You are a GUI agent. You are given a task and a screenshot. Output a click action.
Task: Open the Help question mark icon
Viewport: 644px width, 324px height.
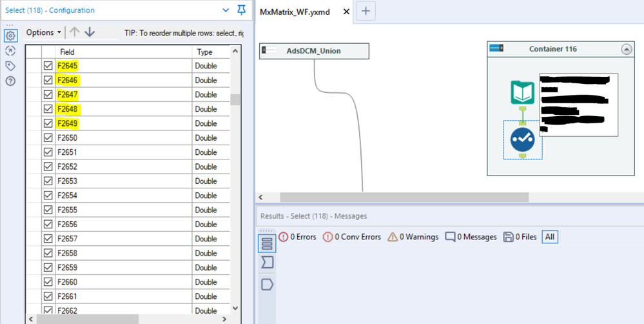coord(10,81)
